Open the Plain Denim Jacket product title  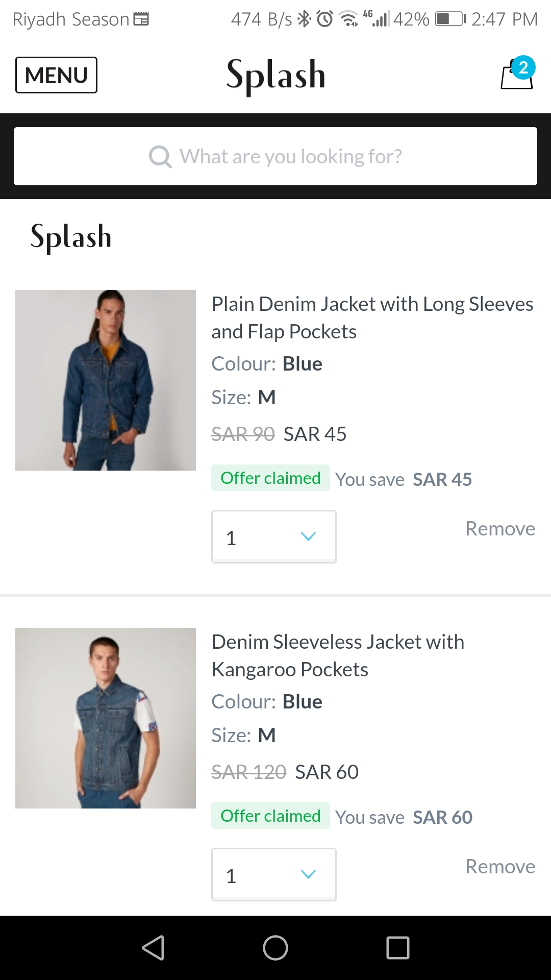click(x=372, y=317)
